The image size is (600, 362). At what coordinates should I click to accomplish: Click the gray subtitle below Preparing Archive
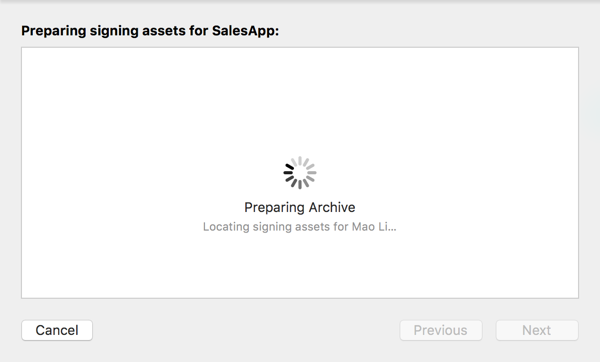pyautogui.click(x=300, y=227)
